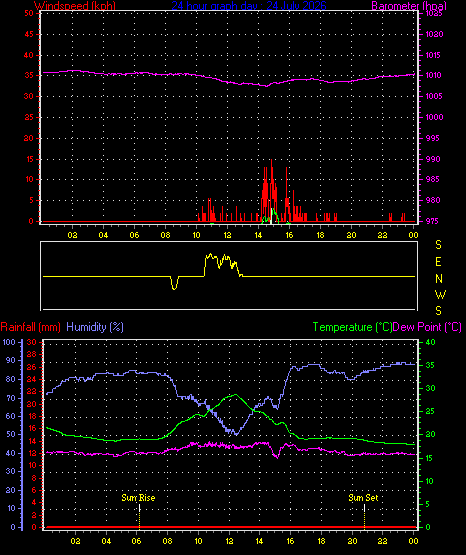Click the '70' humidity axis value
The height and width of the screenshot is (555, 466).
(11, 398)
